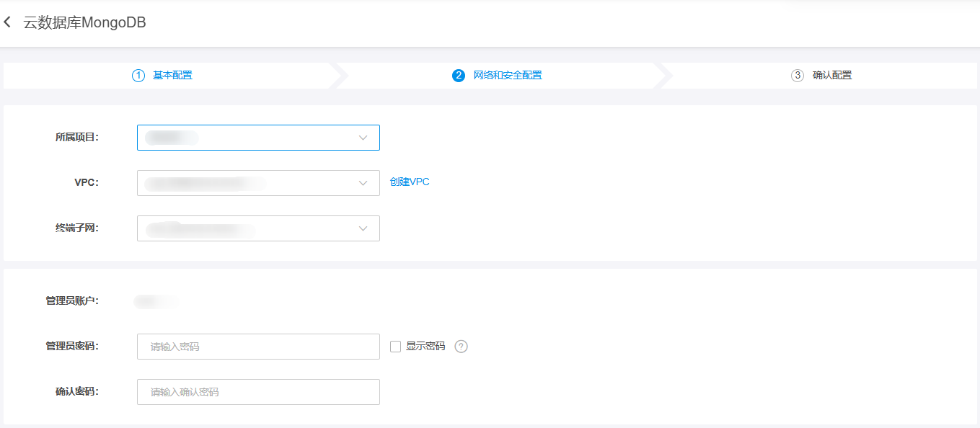Go back using the arrow beside 云数据库MongoDB
The width and height of the screenshot is (980, 428).
tap(7, 22)
